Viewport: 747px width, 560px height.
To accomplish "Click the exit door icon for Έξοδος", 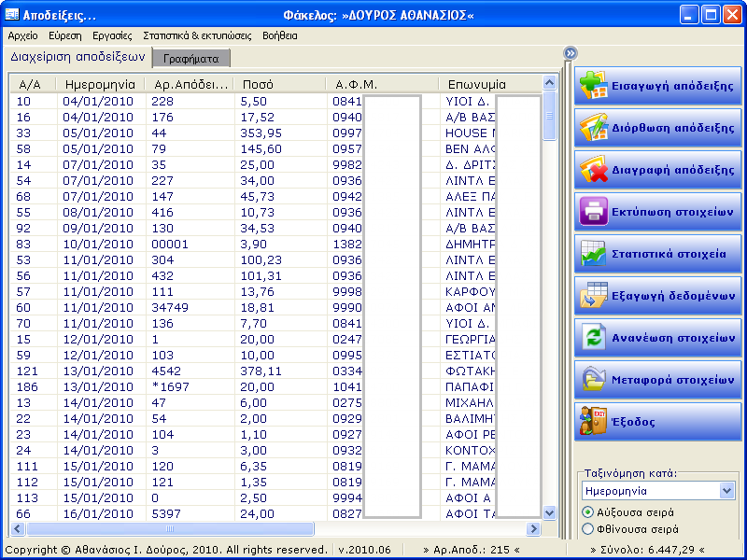I will coord(593,421).
